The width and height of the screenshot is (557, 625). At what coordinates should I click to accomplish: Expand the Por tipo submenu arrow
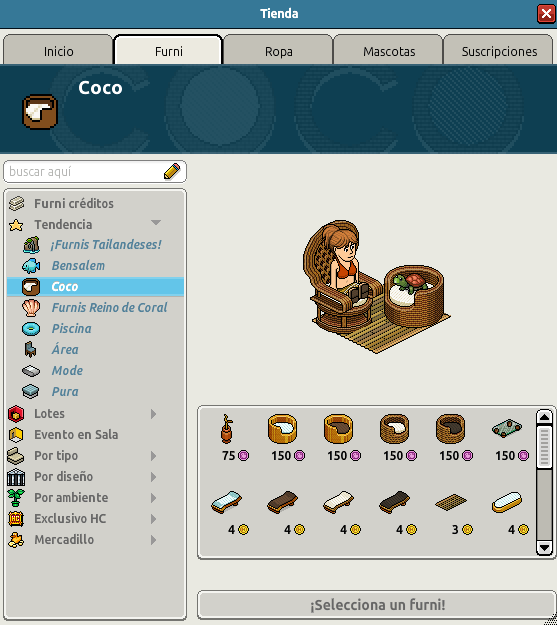[154, 456]
